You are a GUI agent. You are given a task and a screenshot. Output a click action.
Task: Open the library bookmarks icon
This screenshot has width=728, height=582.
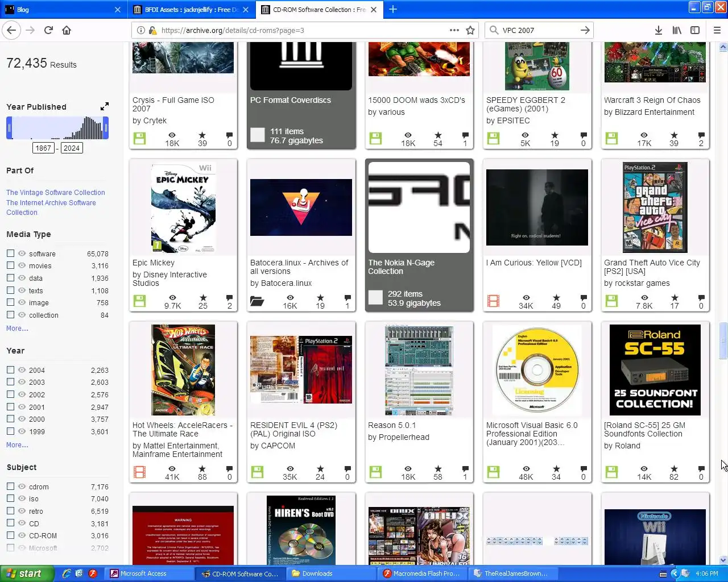(x=677, y=30)
